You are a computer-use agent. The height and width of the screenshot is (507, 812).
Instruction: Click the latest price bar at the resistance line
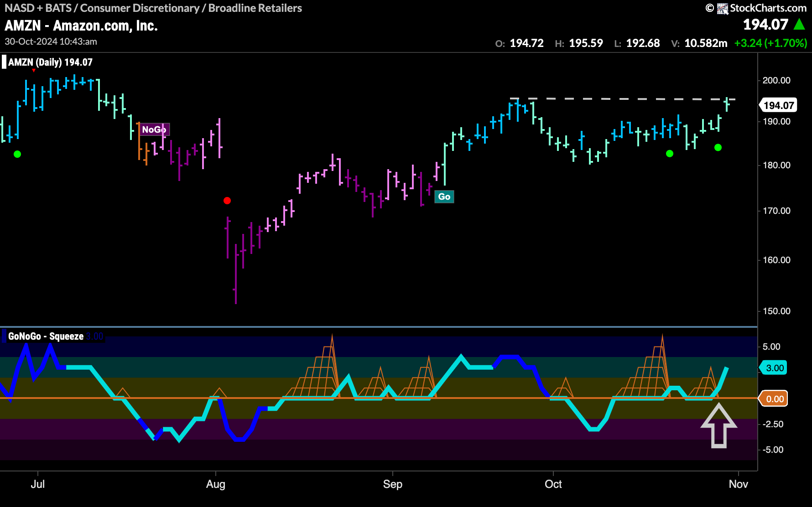click(727, 104)
